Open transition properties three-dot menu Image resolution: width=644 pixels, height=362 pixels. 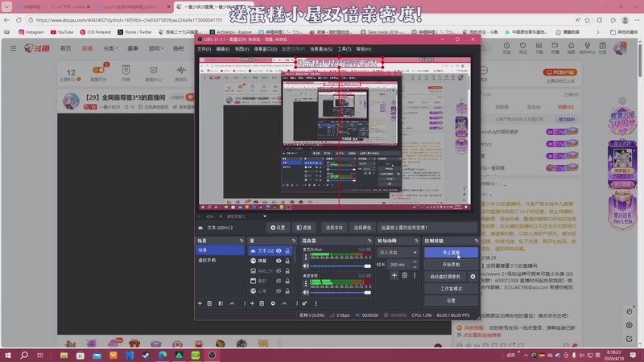tap(415, 275)
